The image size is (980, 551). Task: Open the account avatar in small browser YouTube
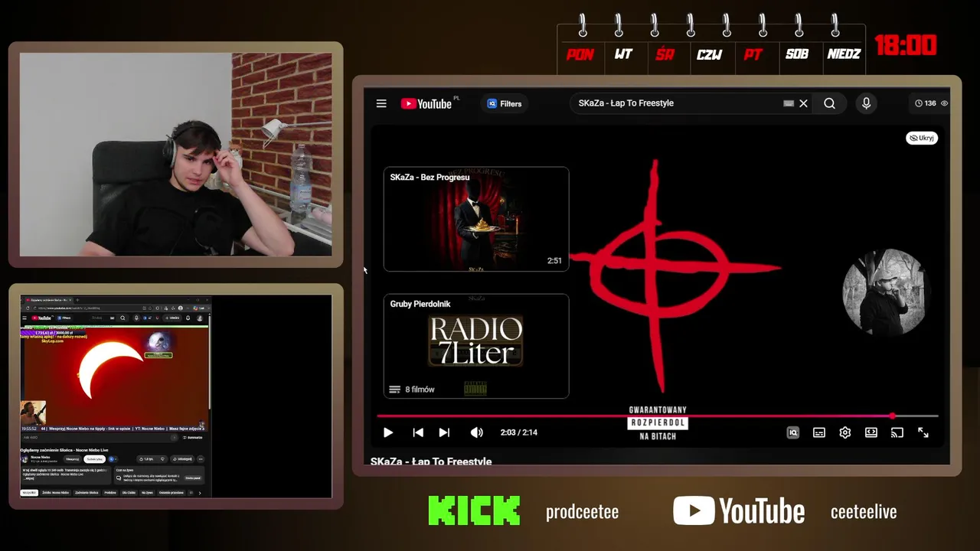pyautogui.click(x=200, y=318)
